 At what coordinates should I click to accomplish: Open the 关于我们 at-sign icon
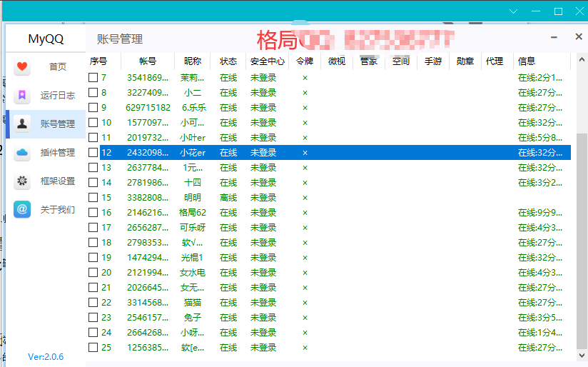click(x=22, y=209)
